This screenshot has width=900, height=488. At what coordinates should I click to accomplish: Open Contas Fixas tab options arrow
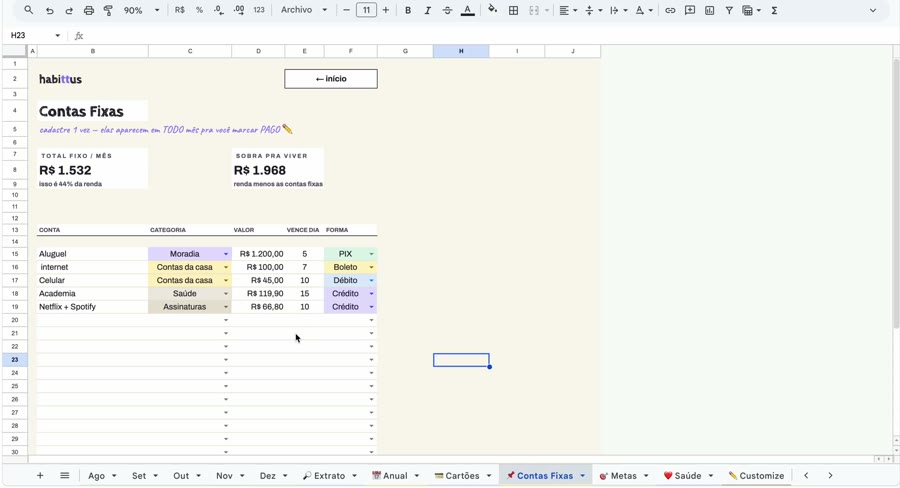[582, 476]
